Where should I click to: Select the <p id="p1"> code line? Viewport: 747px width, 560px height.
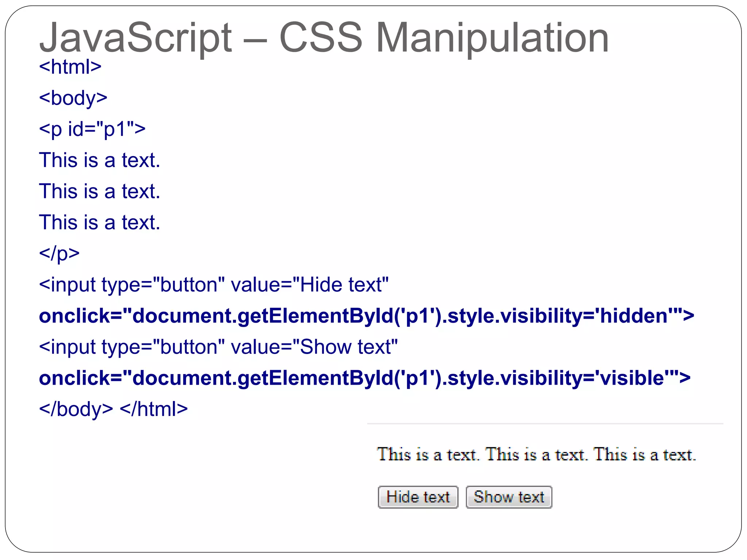click(x=92, y=129)
